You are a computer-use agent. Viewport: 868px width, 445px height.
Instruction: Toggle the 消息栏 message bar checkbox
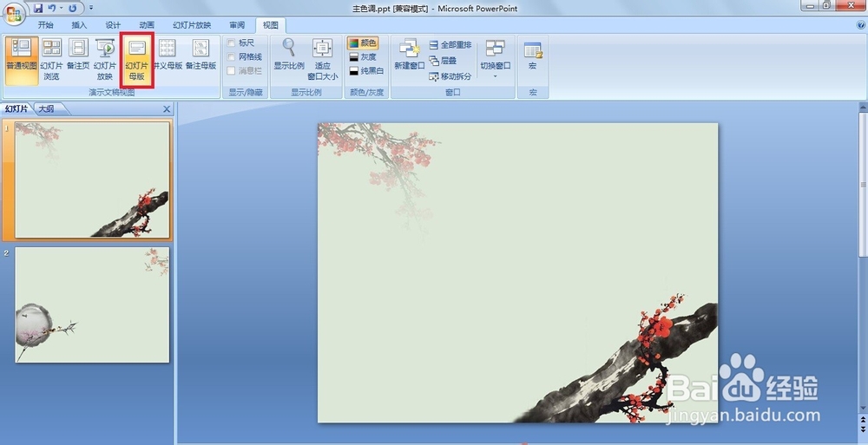point(231,70)
